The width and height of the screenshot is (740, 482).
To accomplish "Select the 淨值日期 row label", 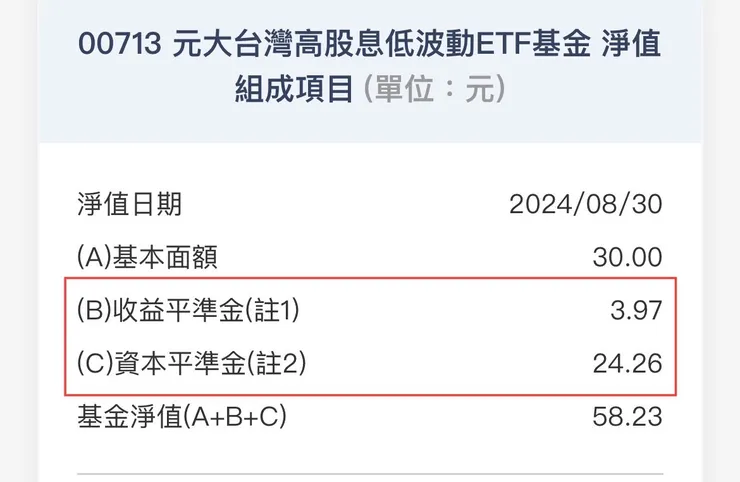I will [x=129, y=205].
